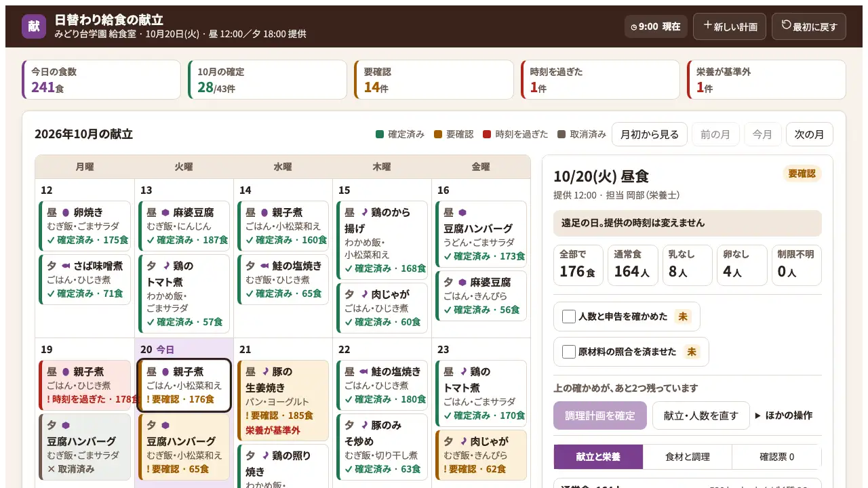Click 月初から見る button

650,134
